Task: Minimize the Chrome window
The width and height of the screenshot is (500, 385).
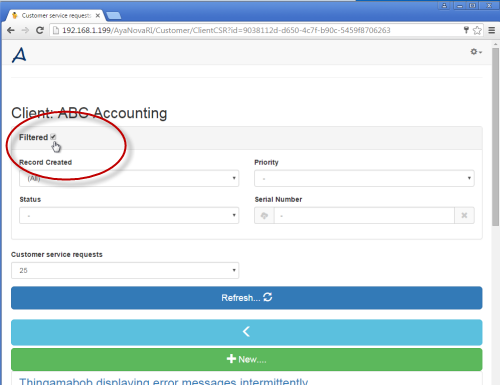Action: pos(460,6)
